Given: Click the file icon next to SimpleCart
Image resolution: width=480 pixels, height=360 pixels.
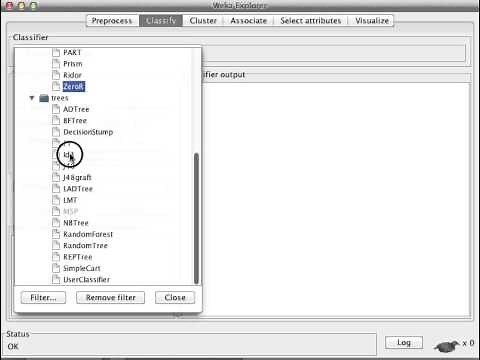Looking at the screenshot, I should [x=56, y=268].
